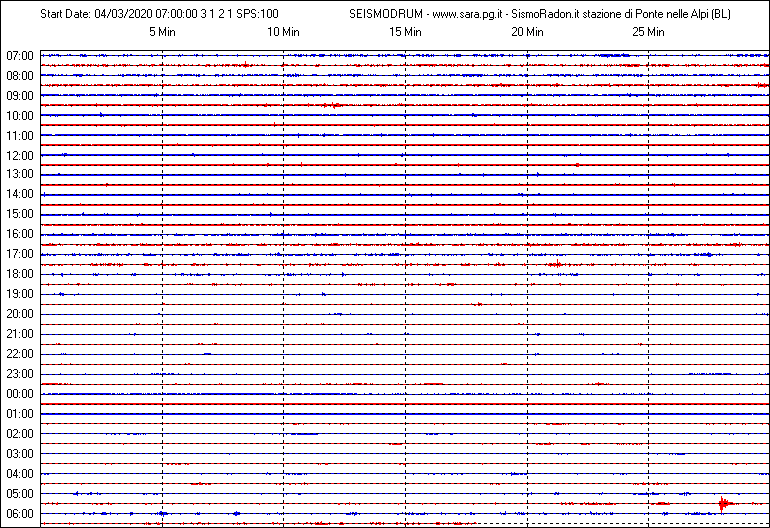Image resolution: width=770 pixels, height=528 pixels.
Task: Select the 03:00 hour label
Action: 21,454
